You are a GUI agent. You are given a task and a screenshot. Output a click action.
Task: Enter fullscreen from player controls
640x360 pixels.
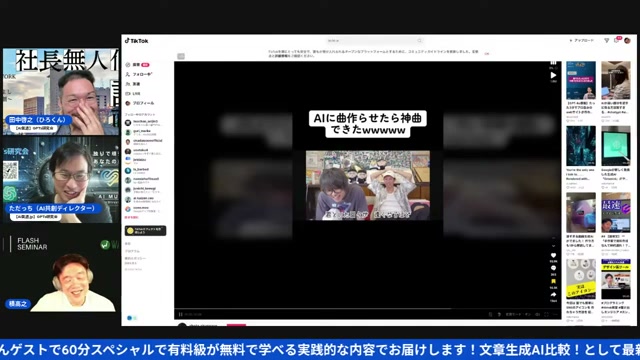[547, 314]
